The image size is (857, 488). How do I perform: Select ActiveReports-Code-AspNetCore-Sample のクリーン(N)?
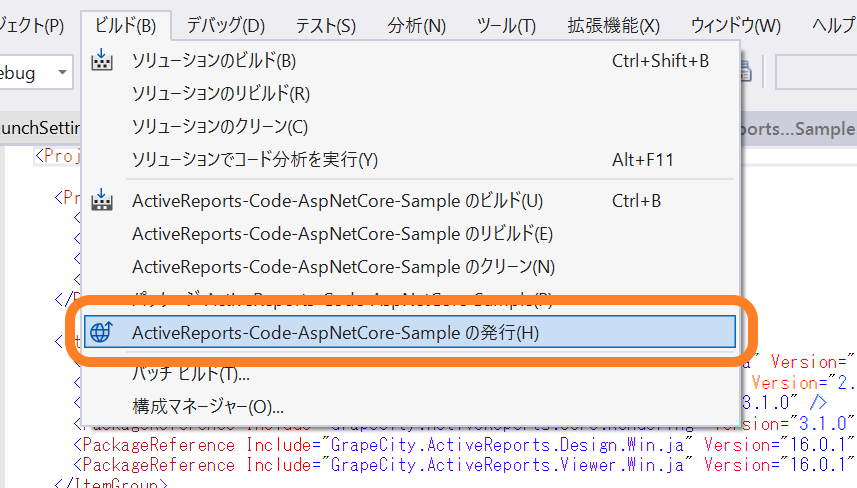[x=410, y=267]
